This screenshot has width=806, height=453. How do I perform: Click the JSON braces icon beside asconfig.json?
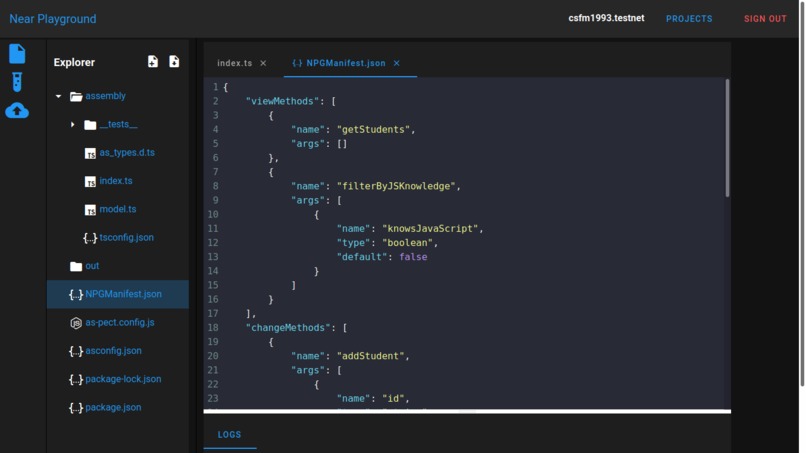[x=76, y=351]
